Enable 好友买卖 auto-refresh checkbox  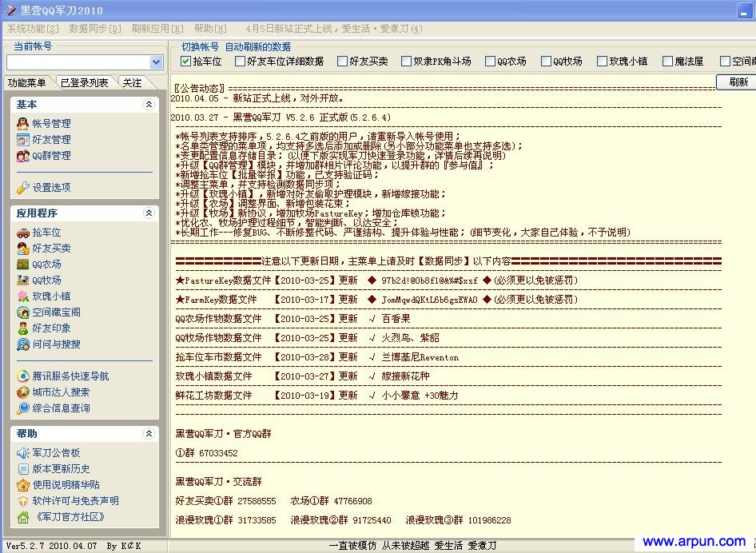[342, 62]
